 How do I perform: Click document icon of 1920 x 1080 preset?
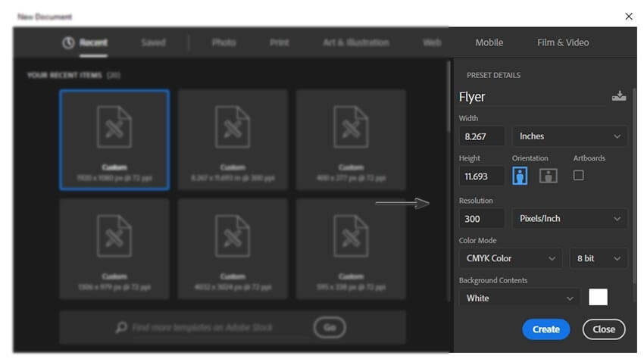tap(114, 127)
